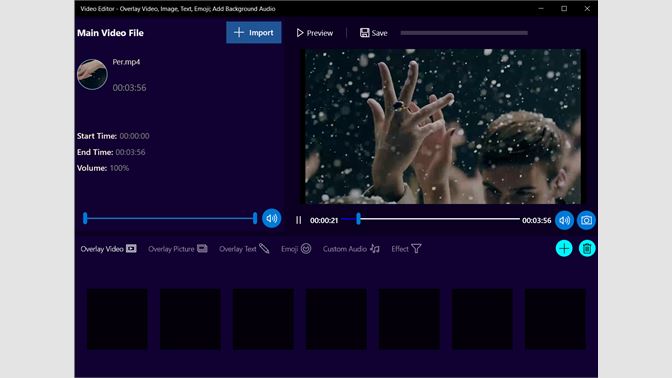Viewport: 672px width, 378px height.
Task: Add a new overlay with plus icon
Action: pos(564,249)
